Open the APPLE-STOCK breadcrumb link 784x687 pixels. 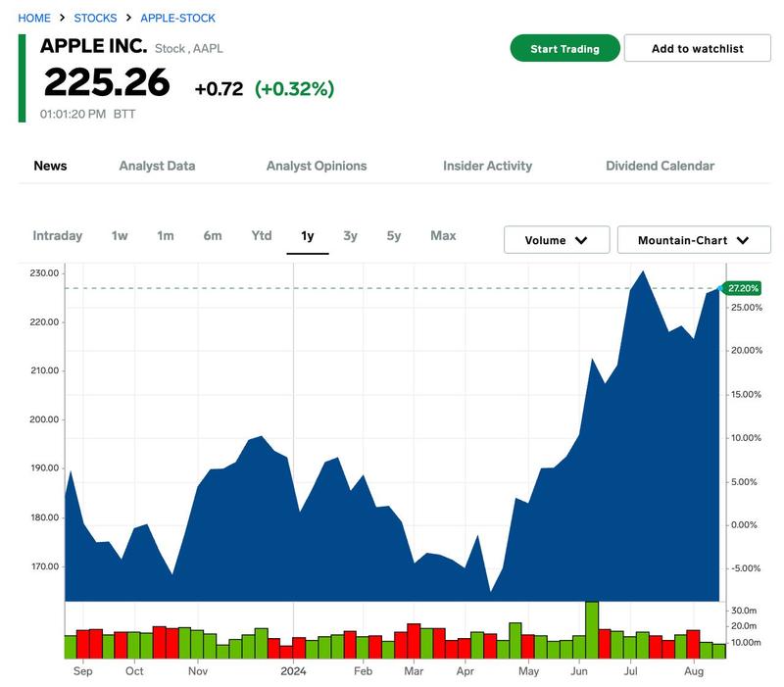pyautogui.click(x=177, y=18)
